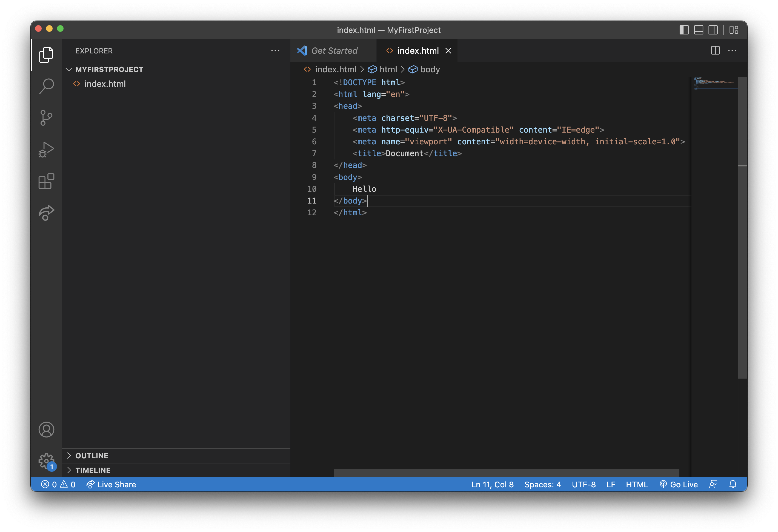Open the Manage settings gear

pyautogui.click(x=46, y=461)
